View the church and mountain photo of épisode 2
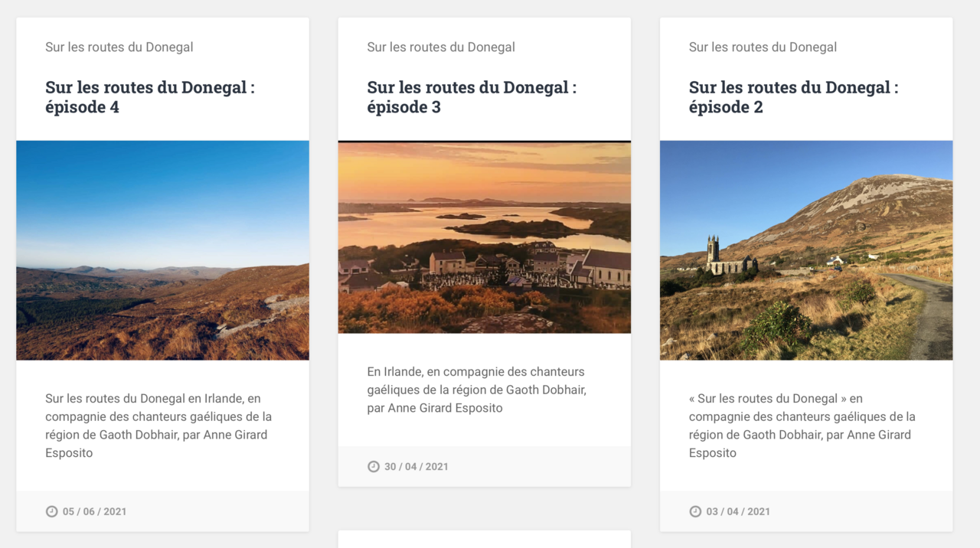 point(806,250)
